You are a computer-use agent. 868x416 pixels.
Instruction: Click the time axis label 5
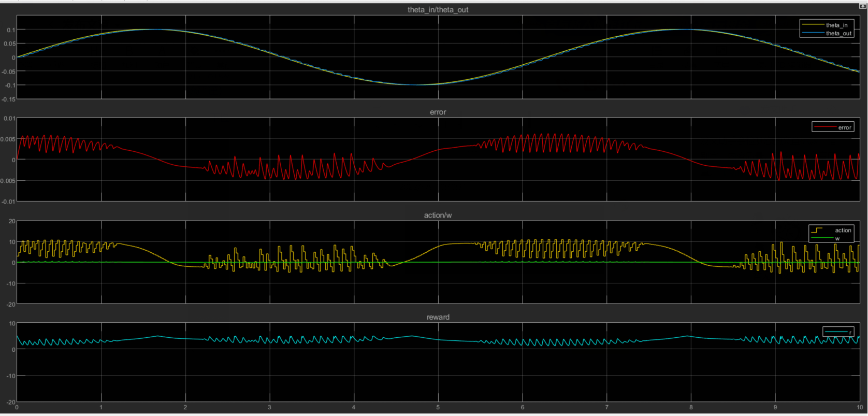438,408
